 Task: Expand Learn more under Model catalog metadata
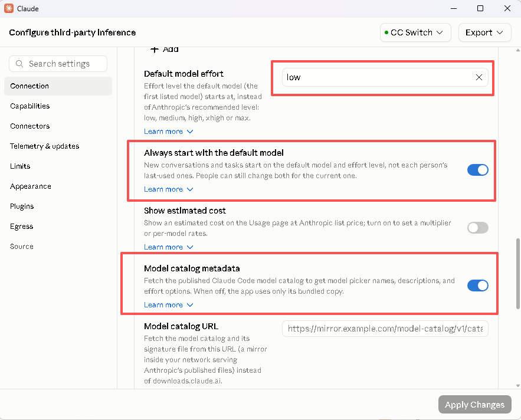[169, 305]
